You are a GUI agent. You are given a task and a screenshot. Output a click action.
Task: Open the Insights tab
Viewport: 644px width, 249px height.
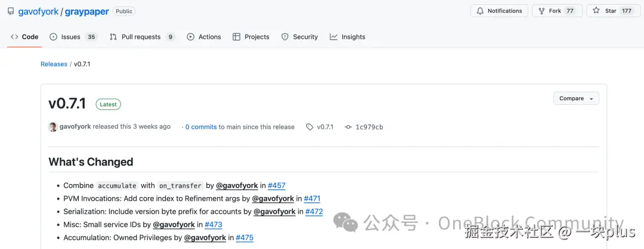(x=348, y=37)
